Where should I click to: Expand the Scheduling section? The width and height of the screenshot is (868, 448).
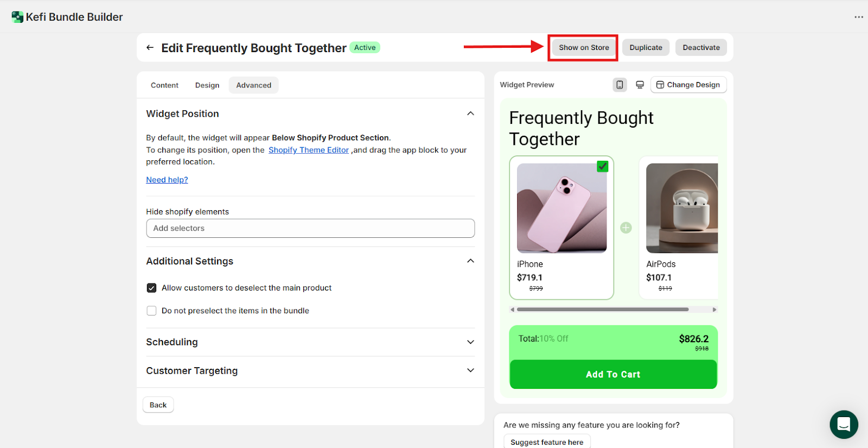470,342
